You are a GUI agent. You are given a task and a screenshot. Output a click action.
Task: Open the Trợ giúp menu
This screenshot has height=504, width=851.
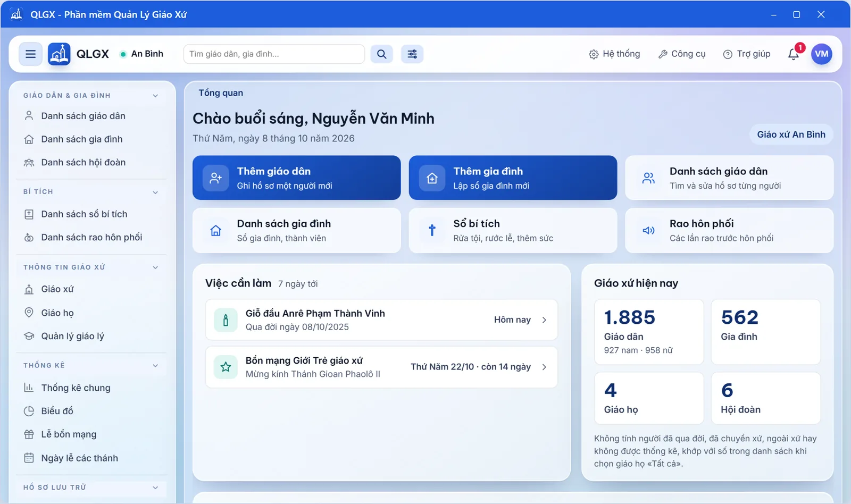point(747,54)
